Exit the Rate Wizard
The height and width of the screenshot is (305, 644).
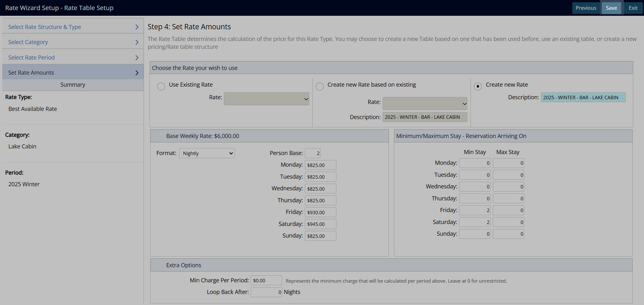coord(633,8)
